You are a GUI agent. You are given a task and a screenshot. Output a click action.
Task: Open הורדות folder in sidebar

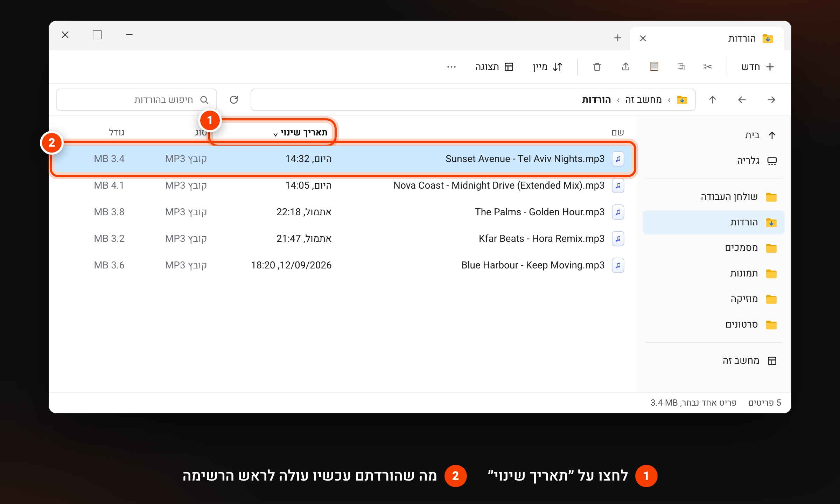[713, 223]
